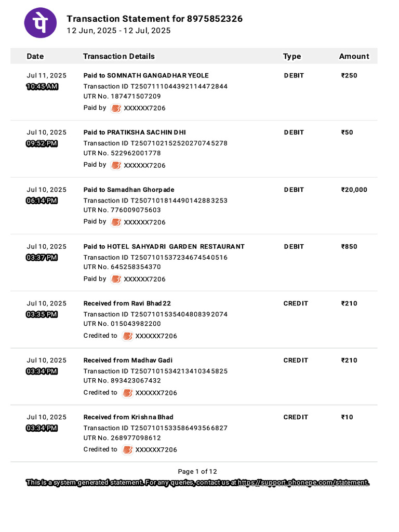Click the Date column header
This screenshot has width=399, height=532.
(x=35, y=56)
